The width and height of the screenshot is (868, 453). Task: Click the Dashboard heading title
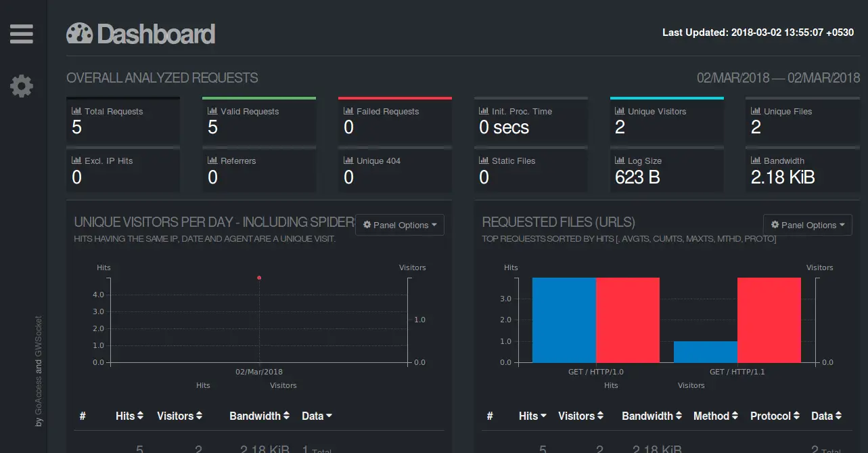pyautogui.click(x=156, y=34)
